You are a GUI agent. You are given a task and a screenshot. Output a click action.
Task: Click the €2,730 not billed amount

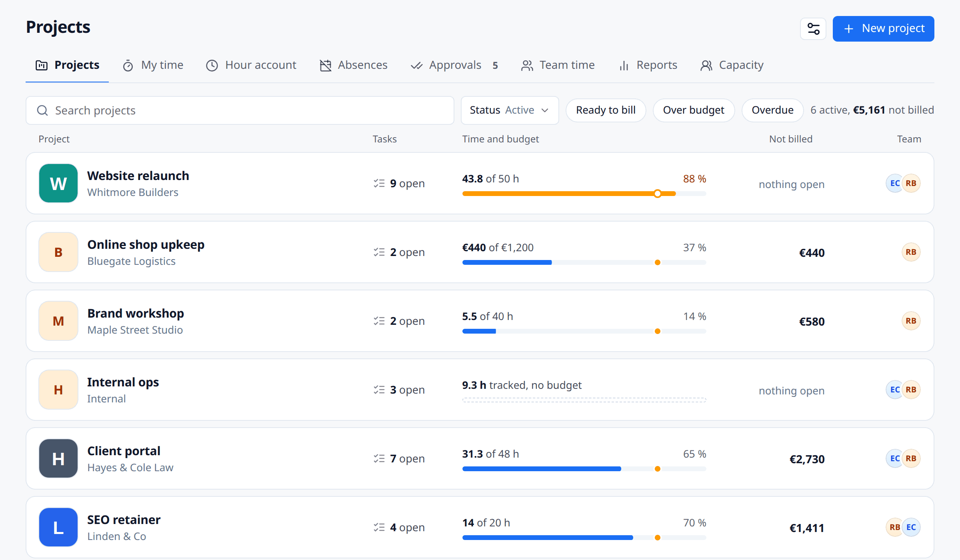click(x=807, y=459)
